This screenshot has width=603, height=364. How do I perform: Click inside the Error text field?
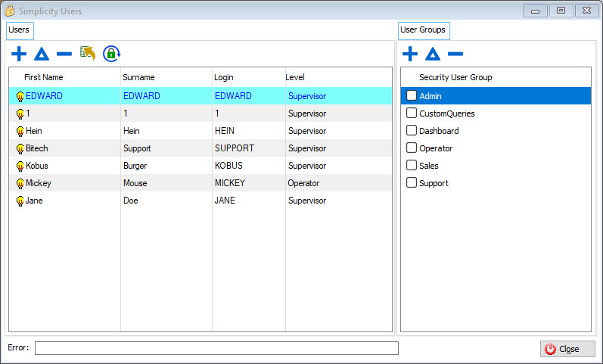[216, 348]
